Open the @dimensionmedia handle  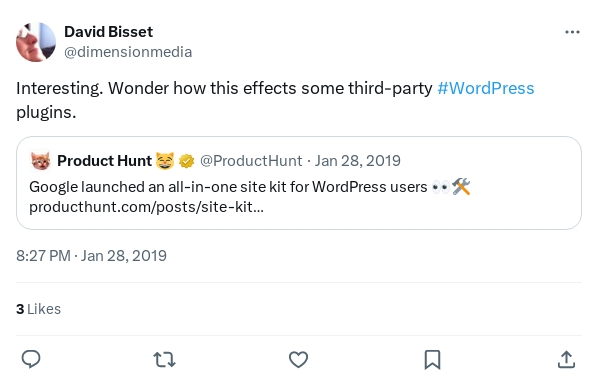[128, 52]
